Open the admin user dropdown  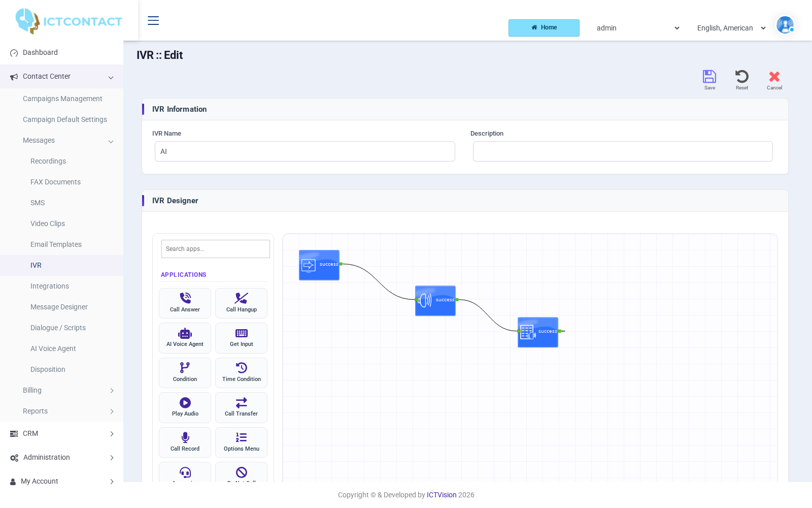click(x=638, y=28)
